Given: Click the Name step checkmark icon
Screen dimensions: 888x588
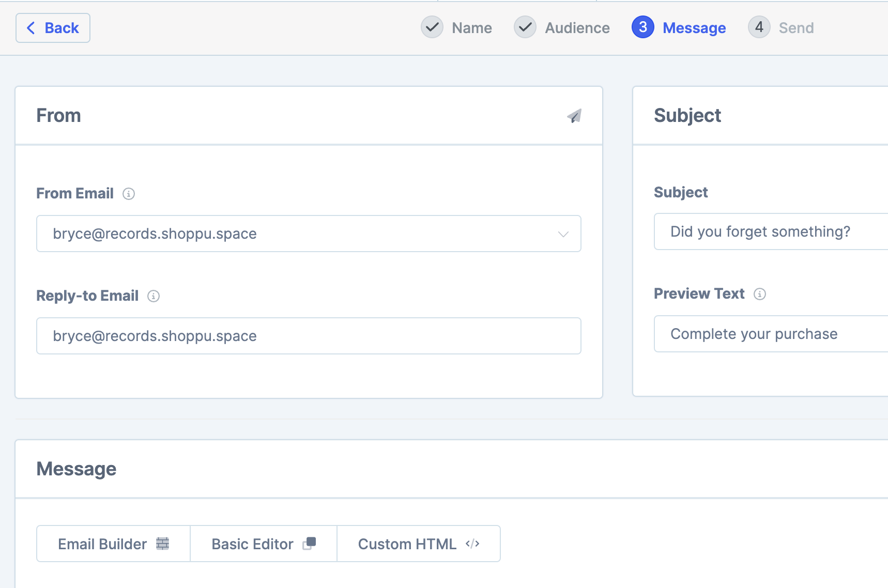Looking at the screenshot, I should 432,27.
